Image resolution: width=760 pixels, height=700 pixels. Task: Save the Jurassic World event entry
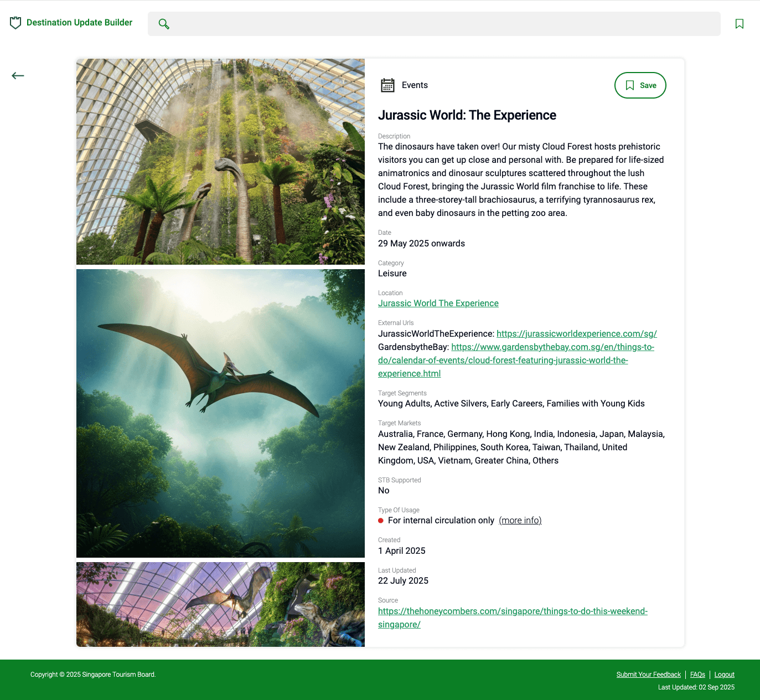(640, 85)
